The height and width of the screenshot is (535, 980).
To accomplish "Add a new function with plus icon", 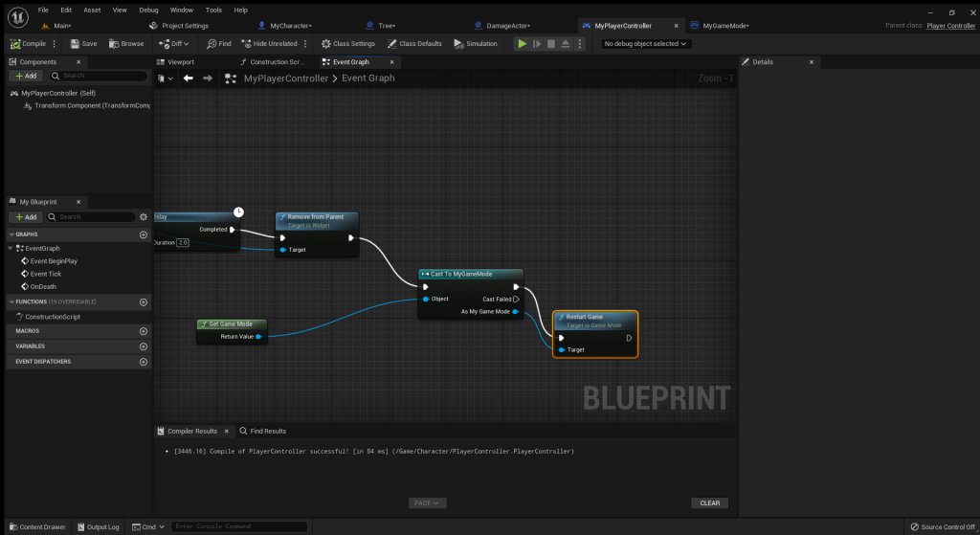I will 144,301.
